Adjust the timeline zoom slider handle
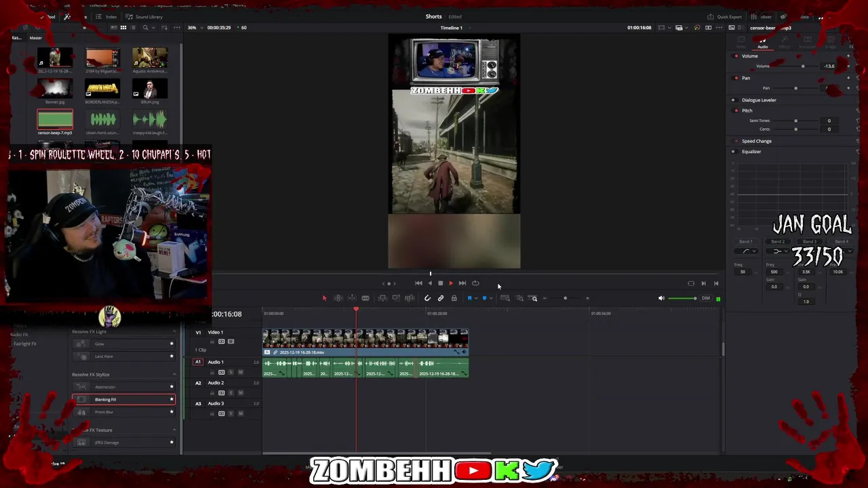This screenshot has height=488, width=868. click(565, 298)
